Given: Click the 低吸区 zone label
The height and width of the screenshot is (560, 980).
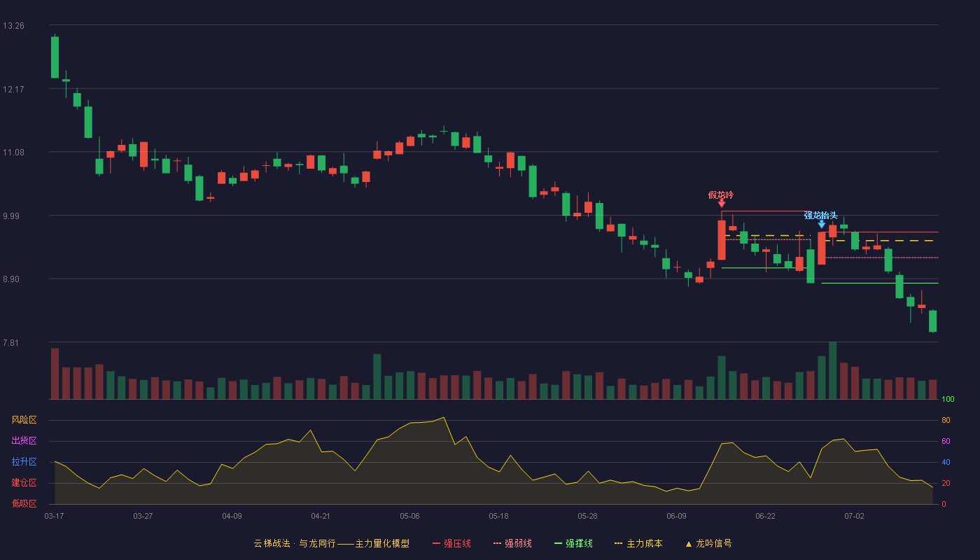Looking at the screenshot, I should point(24,504).
